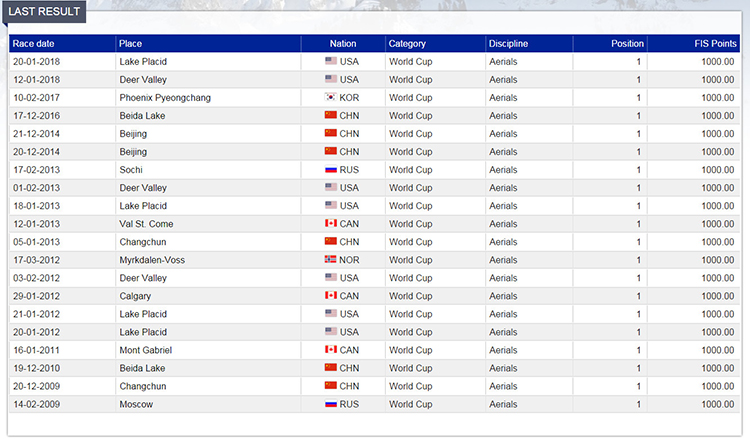Click the China flag in the 17-12-2016 row
This screenshot has height=439, width=750.
click(330, 116)
